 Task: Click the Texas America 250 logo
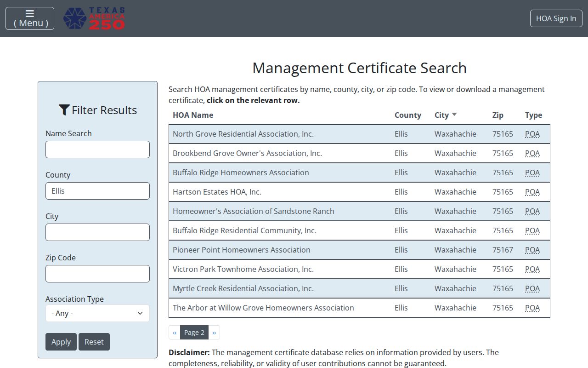[x=94, y=18]
